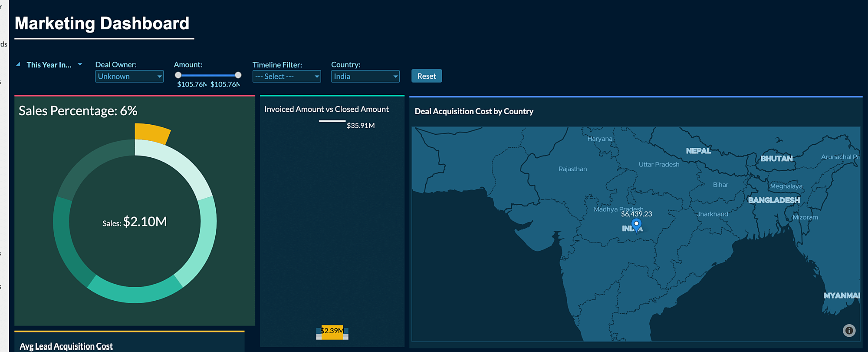Click the $6,439.23 label on the map

coord(636,214)
